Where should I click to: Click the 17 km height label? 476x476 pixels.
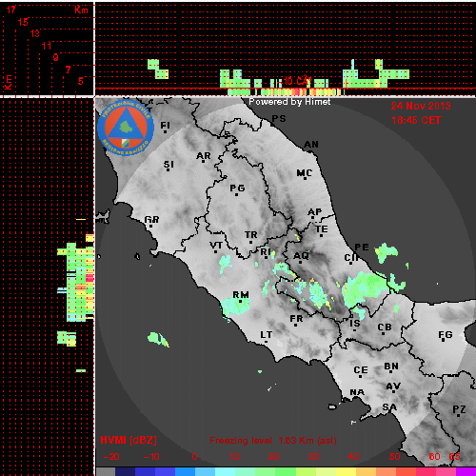[x=11, y=10]
